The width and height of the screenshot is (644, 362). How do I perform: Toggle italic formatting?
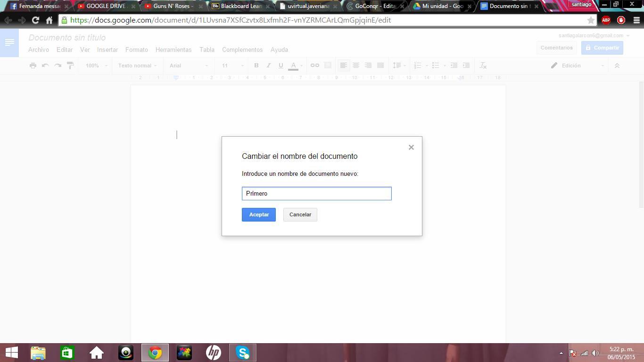268,66
